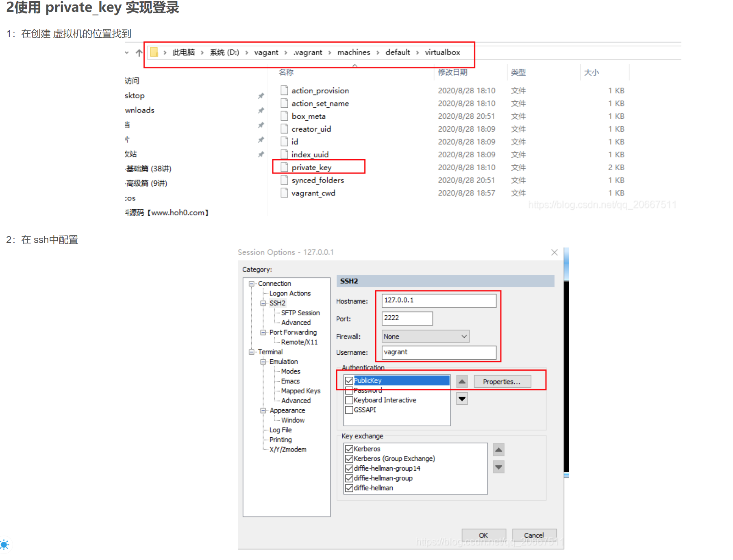Select X/Y/Zmodem category
The image size is (733, 560).
pyautogui.click(x=288, y=449)
